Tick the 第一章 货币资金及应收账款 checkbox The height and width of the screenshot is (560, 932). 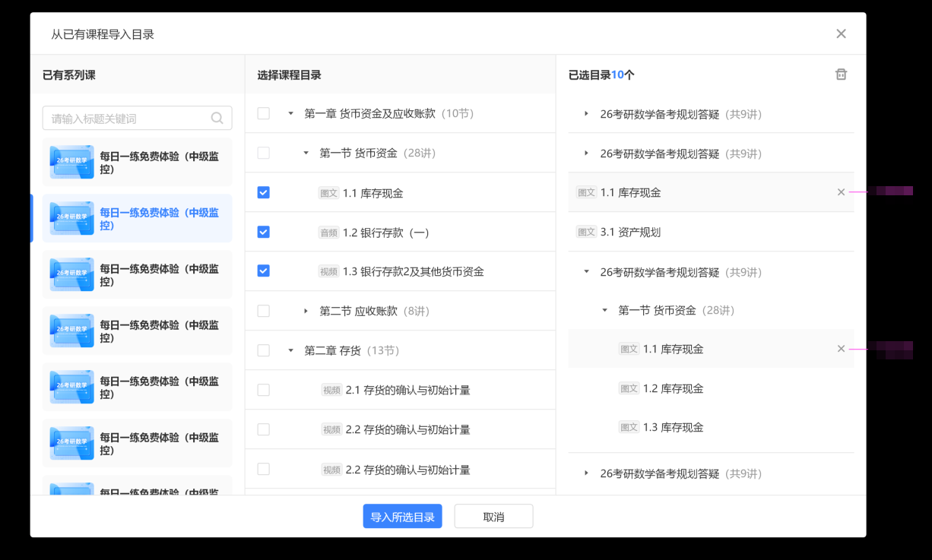click(x=263, y=113)
